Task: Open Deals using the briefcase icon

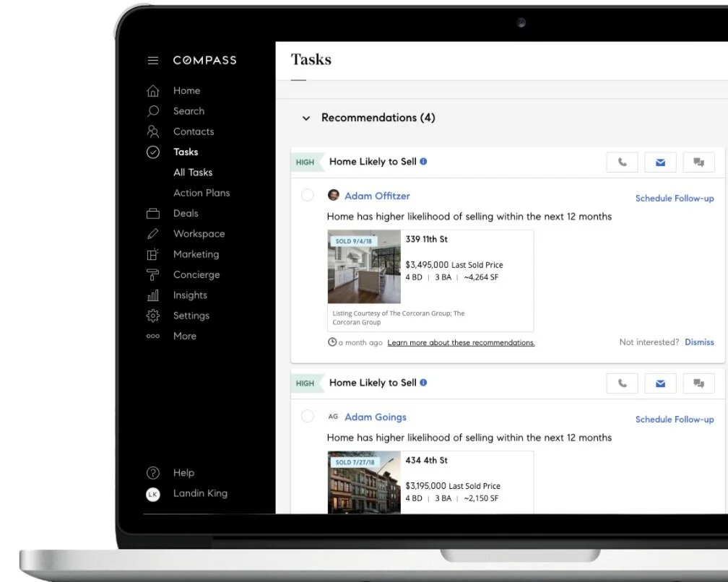Action: (x=152, y=213)
